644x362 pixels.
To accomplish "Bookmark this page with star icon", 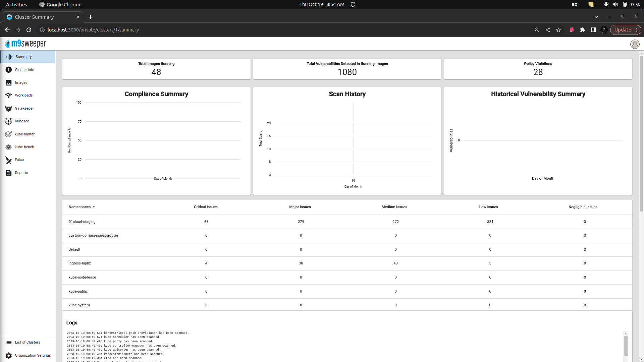I will [x=558, y=30].
